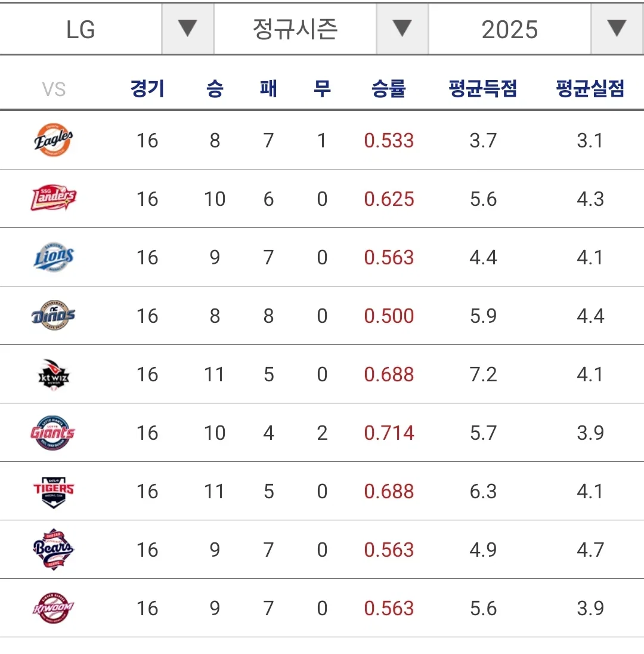Click the 승 wins column header
The image size is (644, 654).
click(215, 88)
